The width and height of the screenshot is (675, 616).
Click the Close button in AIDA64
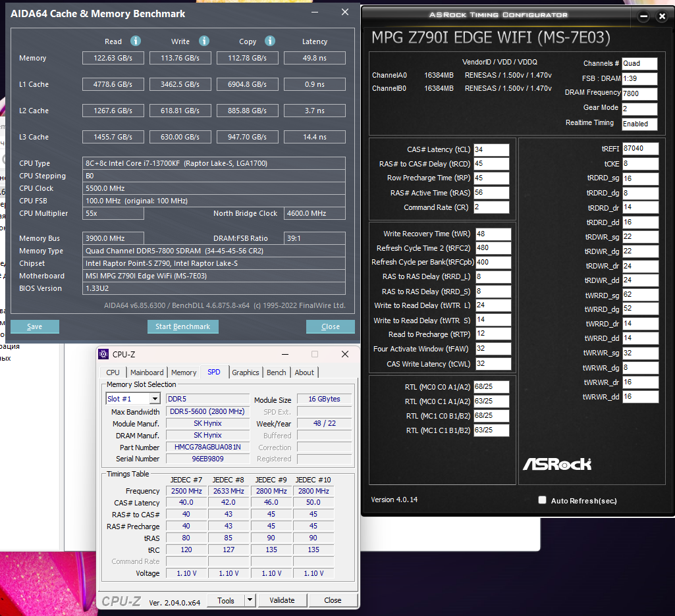coord(331,326)
